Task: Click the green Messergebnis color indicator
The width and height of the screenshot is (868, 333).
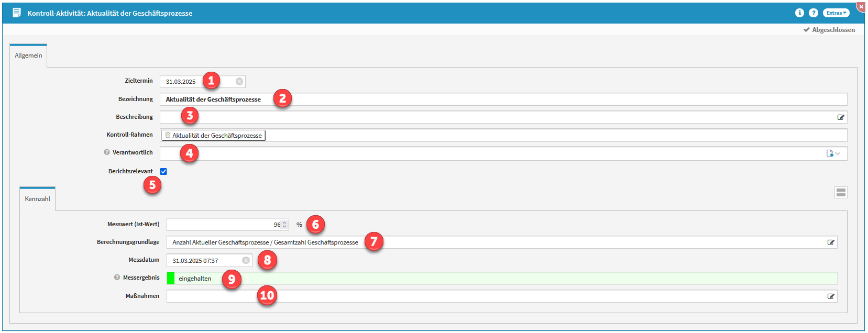Action: click(171, 279)
